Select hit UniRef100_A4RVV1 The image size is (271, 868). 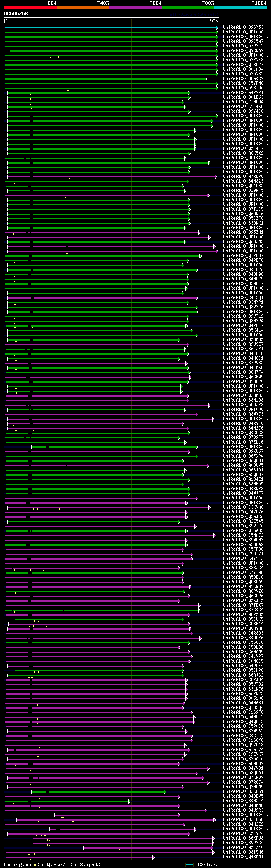(x=243, y=93)
